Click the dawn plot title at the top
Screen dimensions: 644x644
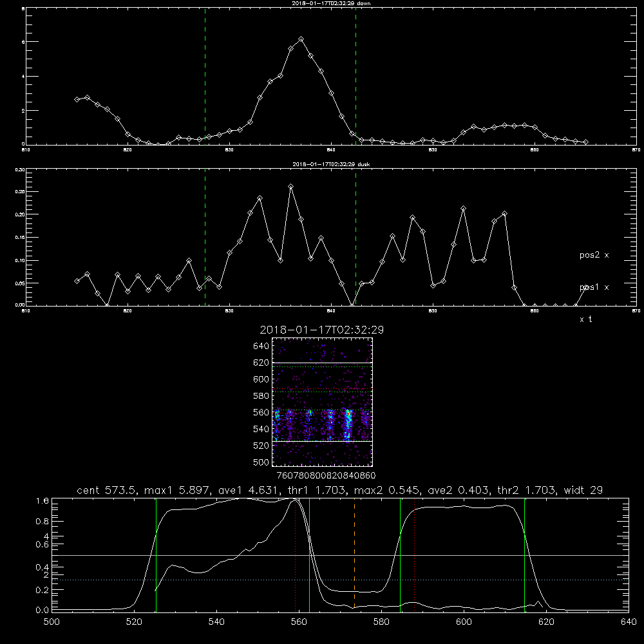[x=331, y=3]
